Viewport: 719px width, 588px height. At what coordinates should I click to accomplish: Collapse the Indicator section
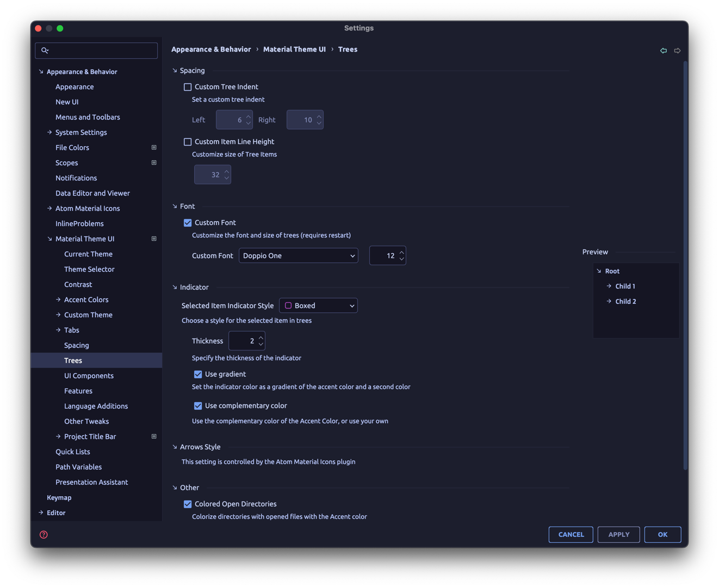point(175,287)
